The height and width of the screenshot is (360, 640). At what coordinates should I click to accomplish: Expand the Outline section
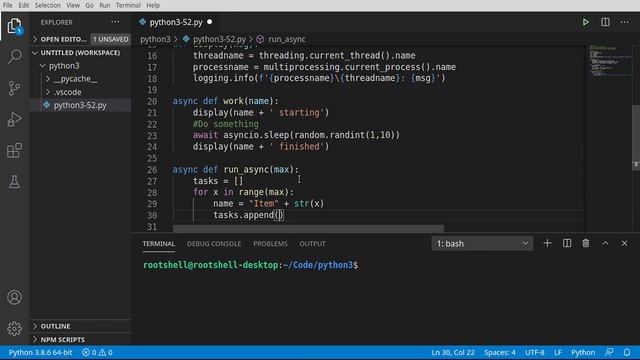click(81, 326)
